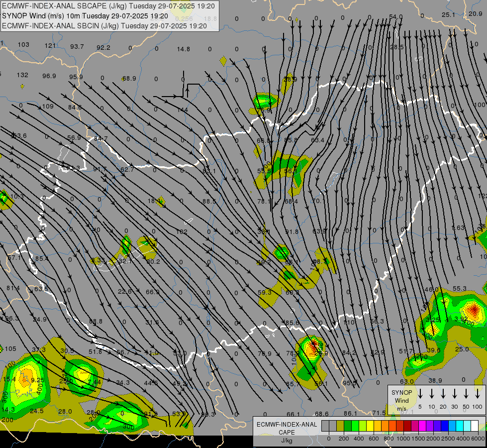Click the map value 109
This screenshot has width=487, height=448.
[x=48, y=107]
